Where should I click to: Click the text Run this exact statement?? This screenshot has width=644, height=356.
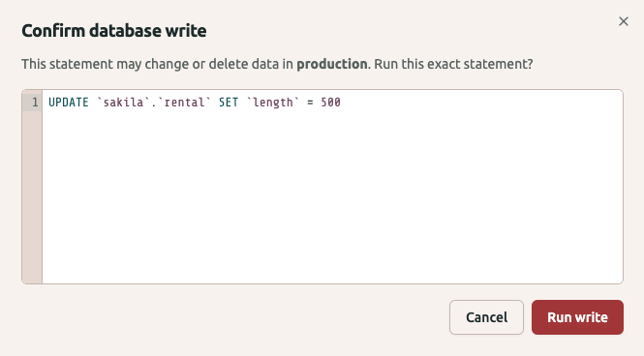453,64
